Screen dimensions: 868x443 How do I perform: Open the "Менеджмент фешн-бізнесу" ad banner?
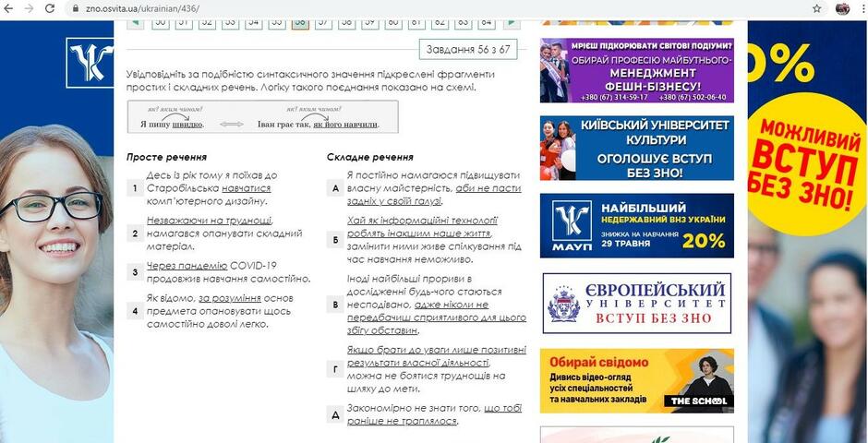[x=636, y=70]
